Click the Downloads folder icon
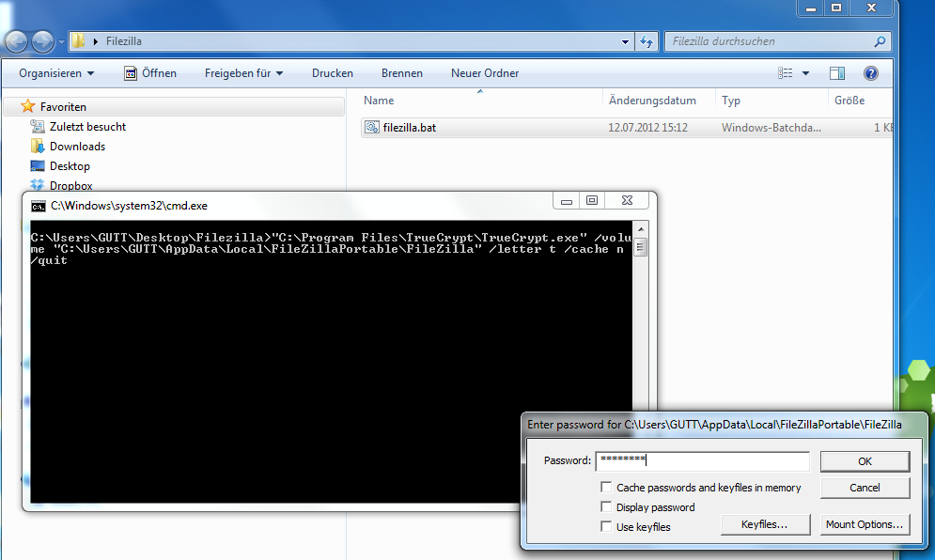This screenshot has height=560, width=935. tap(38, 147)
